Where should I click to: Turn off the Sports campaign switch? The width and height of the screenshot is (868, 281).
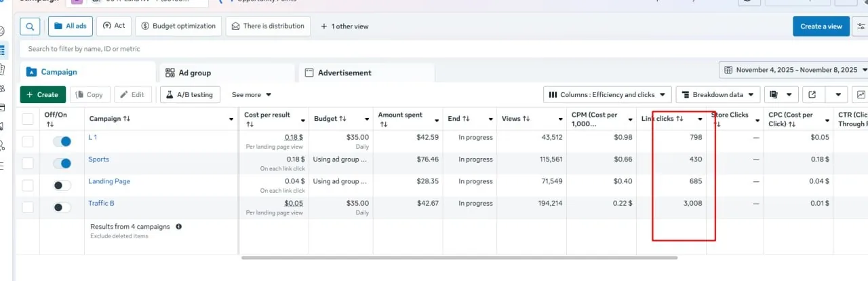62,163
